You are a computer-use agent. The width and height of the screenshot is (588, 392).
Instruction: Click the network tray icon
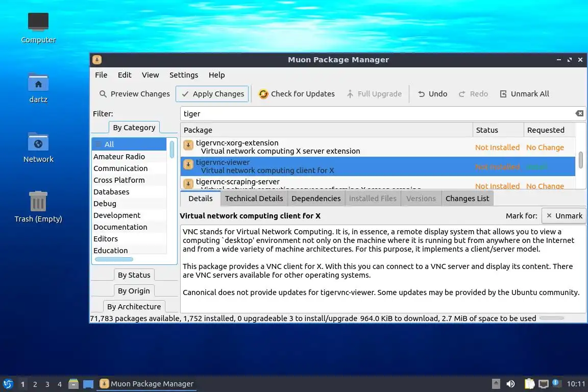pos(543,384)
